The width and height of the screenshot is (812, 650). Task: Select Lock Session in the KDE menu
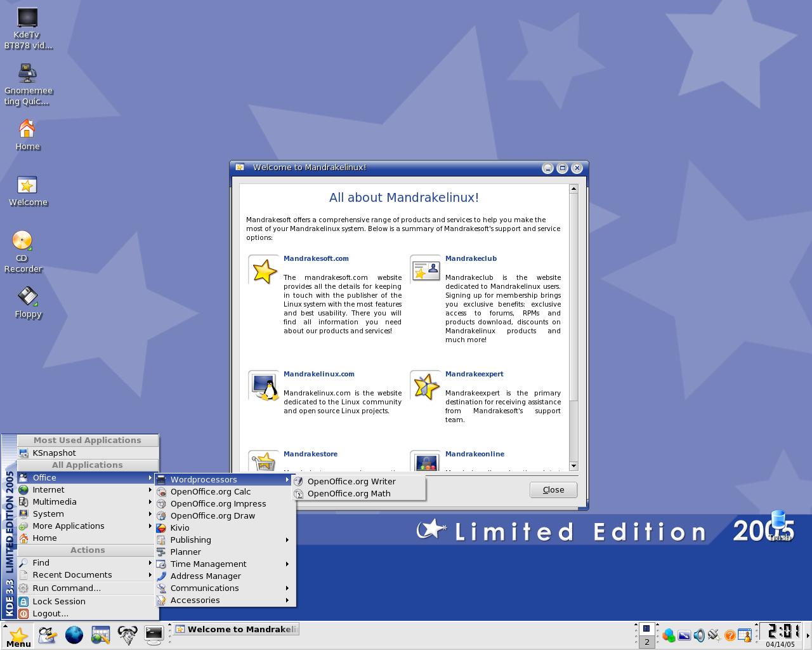[87, 601]
